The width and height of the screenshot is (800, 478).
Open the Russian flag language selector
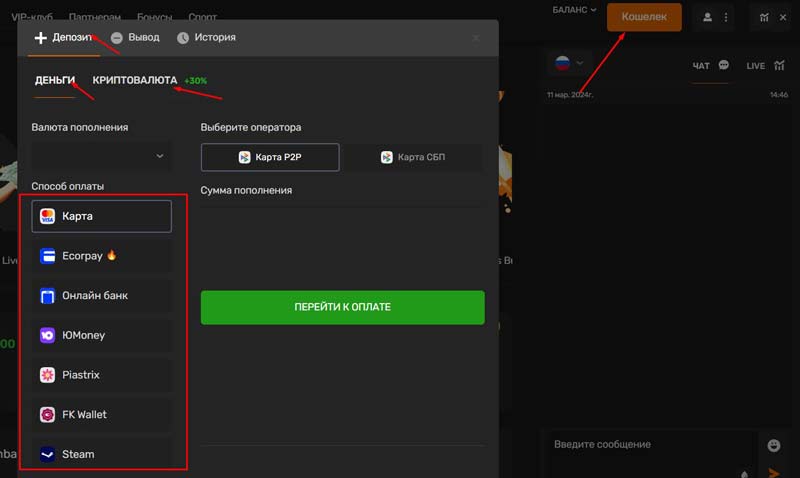click(569, 63)
